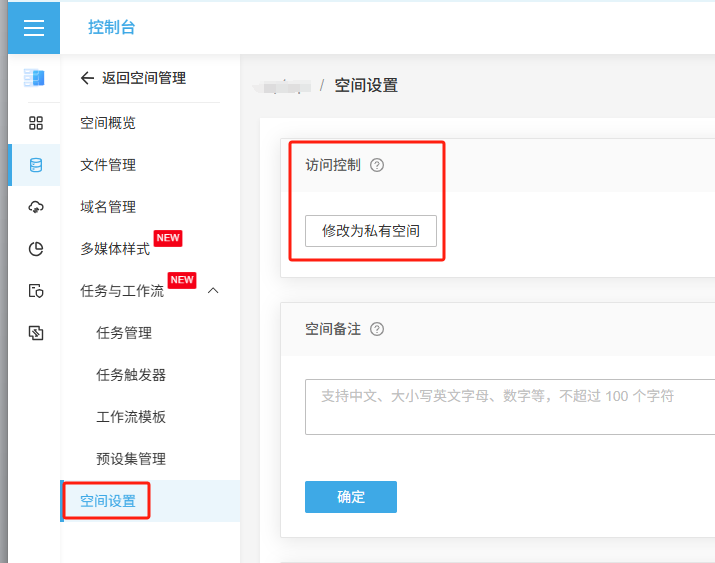
Task: Open the pie-chart statistics sidebar icon
Action: (36, 249)
